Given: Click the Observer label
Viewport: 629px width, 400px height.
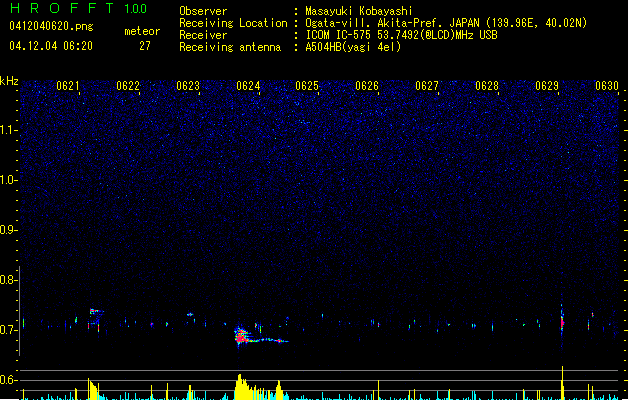Looking at the screenshot, I should [203, 11].
